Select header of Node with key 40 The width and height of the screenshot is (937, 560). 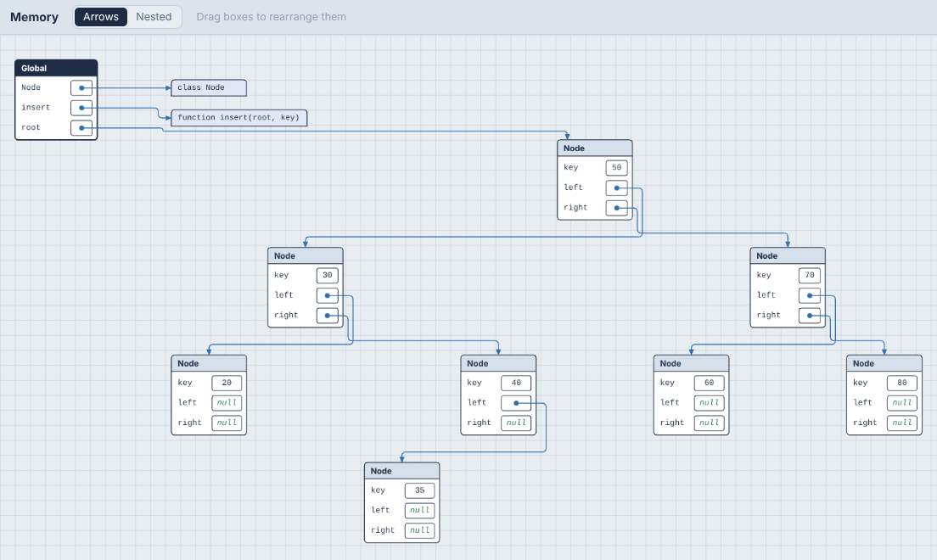pyautogui.click(x=498, y=363)
